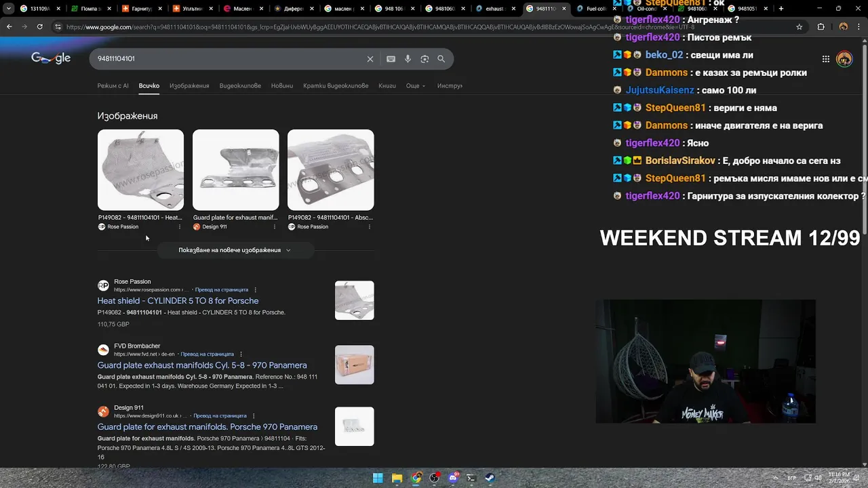Select the 'Видеоклипове' search tab
The width and height of the screenshot is (868, 488).
click(240, 86)
